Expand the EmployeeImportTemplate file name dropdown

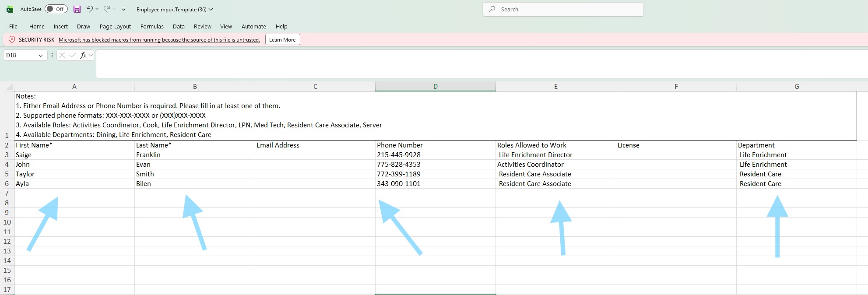[211, 9]
